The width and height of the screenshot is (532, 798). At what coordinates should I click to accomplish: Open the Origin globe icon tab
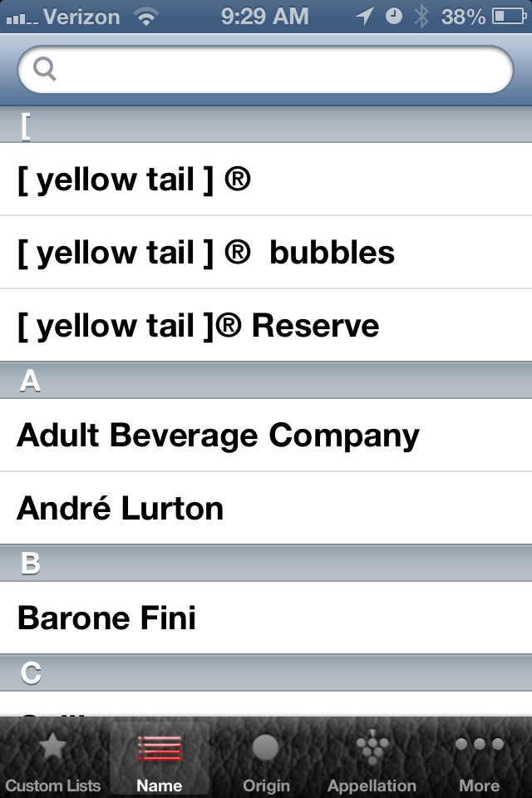click(x=266, y=747)
